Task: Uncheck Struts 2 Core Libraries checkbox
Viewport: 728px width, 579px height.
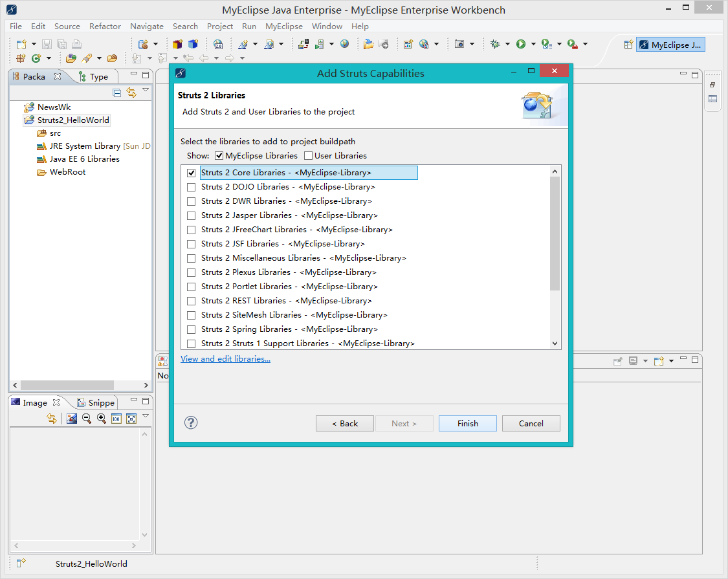Action: (x=192, y=173)
